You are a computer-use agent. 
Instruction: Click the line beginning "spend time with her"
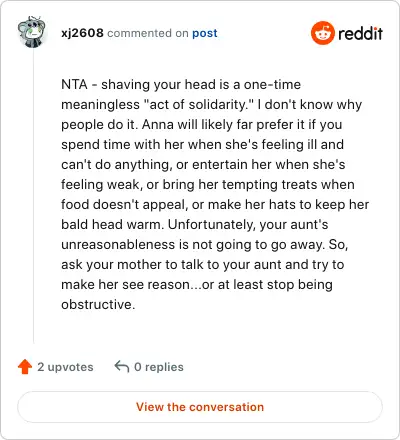pyautogui.click(x=202, y=145)
